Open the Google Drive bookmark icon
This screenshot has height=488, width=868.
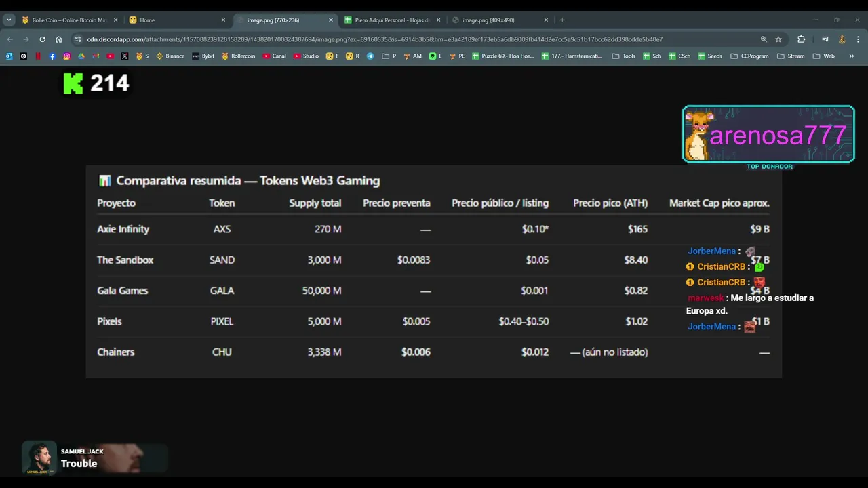(81, 56)
